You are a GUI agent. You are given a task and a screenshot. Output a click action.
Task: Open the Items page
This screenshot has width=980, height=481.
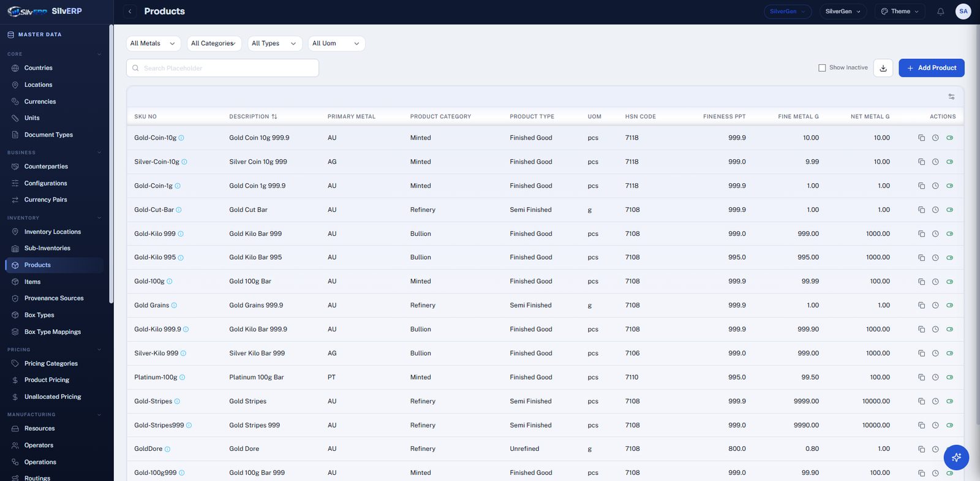(x=32, y=282)
